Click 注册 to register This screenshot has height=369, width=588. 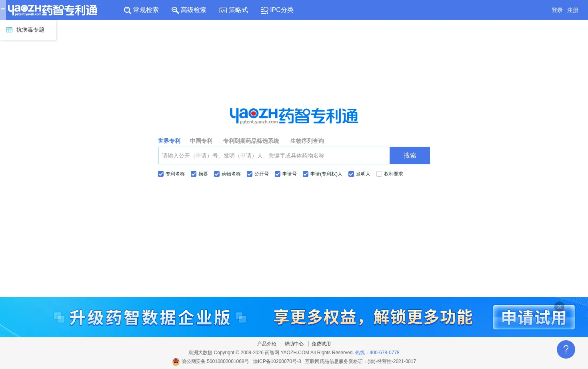point(573,10)
